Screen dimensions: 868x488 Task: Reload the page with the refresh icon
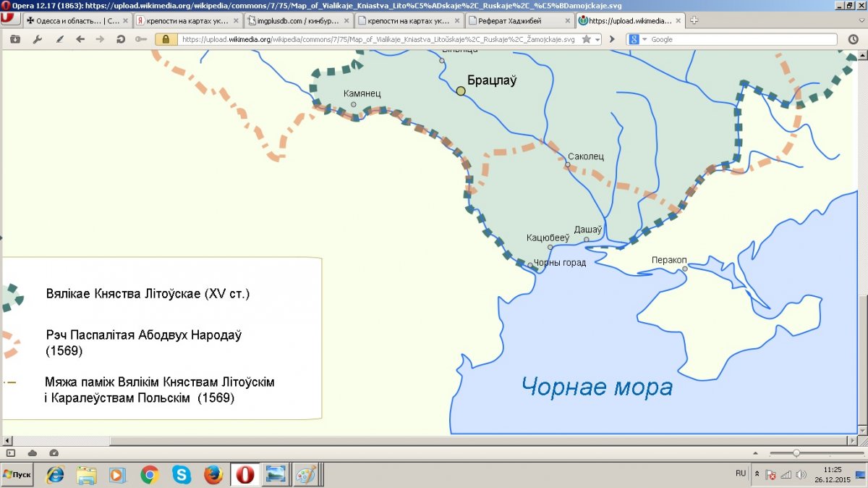click(121, 39)
